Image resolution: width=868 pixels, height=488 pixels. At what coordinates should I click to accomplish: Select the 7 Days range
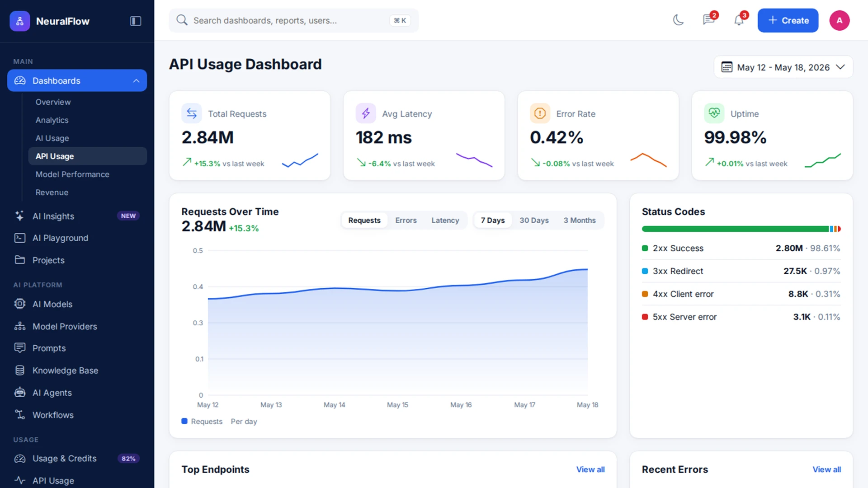coord(493,221)
